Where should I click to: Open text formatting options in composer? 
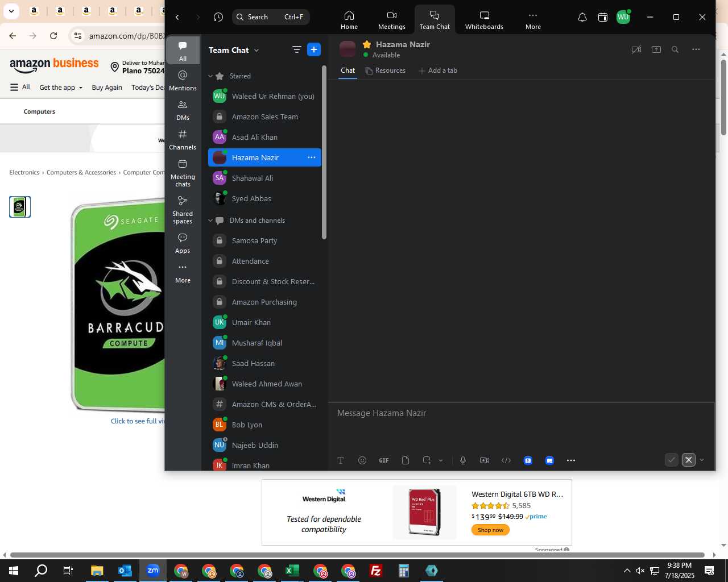click(341, 460)
